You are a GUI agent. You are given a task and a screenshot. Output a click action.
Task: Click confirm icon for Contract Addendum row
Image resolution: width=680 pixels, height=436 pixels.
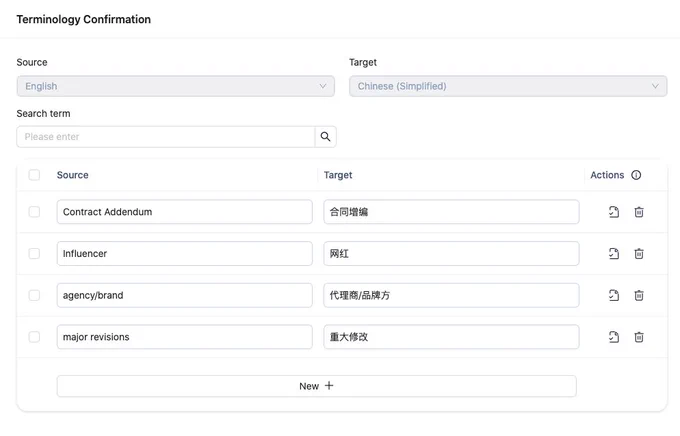614,212
